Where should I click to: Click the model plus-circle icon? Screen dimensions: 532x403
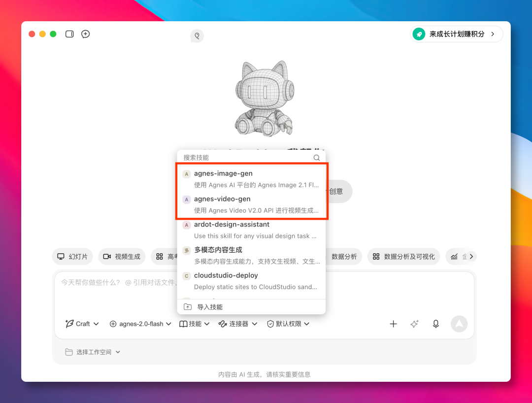[x=113, y=324]
